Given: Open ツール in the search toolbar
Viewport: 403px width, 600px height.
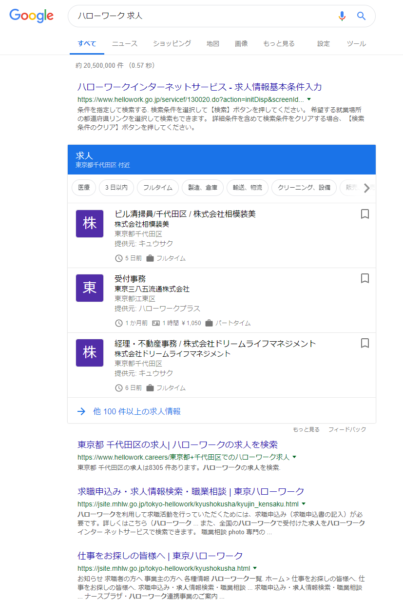Looking at the screenshot, I should tap(356, 44).
